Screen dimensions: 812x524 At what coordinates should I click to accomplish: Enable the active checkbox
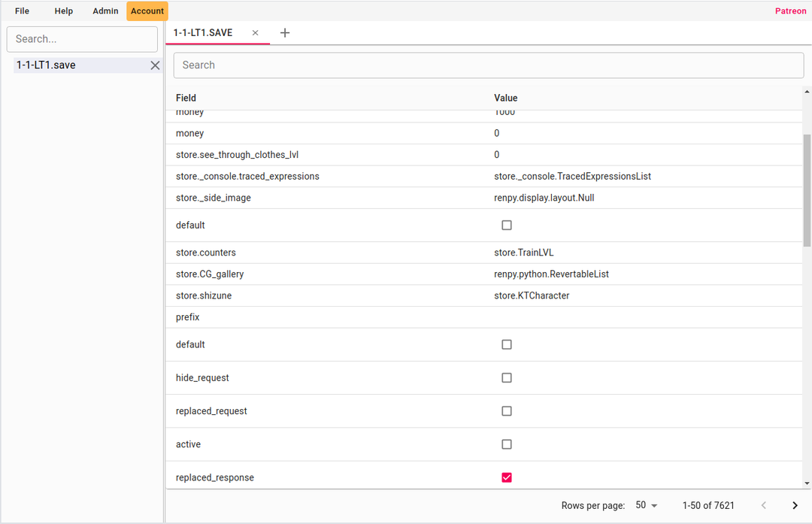(x=507, y=444)
